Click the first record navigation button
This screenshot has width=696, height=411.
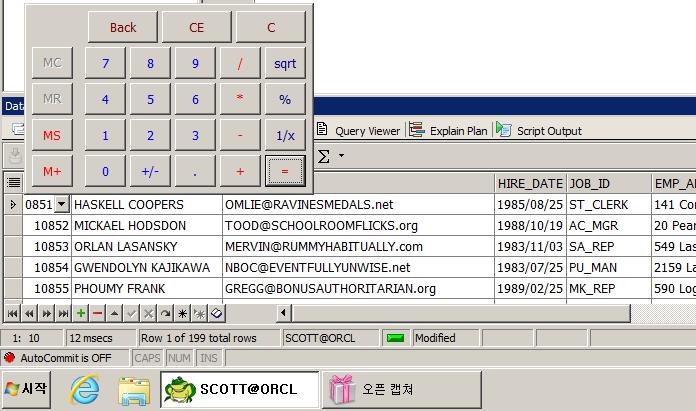point(12,313)
